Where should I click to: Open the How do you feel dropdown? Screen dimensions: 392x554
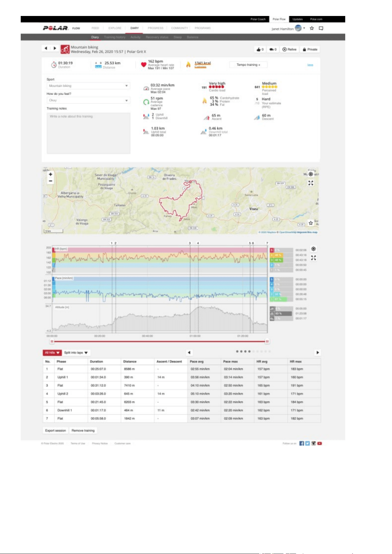(x=89, y=100)
